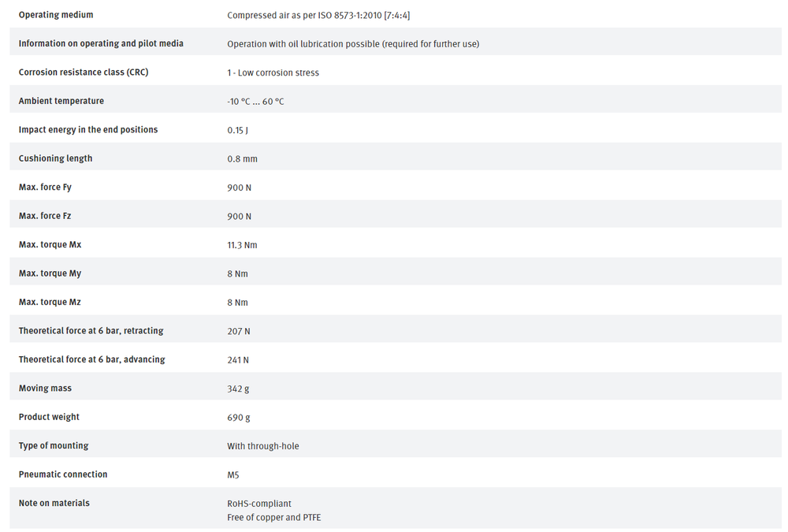Click the Product weight value 690 g

pos(238,417)
